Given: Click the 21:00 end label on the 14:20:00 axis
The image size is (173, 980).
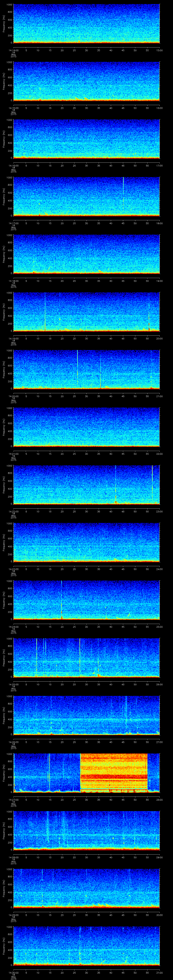Looking at the screenshot, I should click(x=159, y=396).
